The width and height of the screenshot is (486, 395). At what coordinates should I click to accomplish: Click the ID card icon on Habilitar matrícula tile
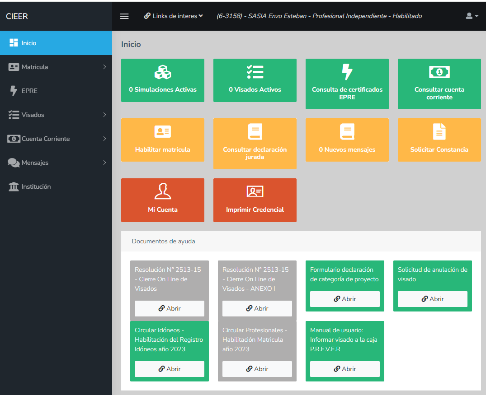click(x=163, y=132)
